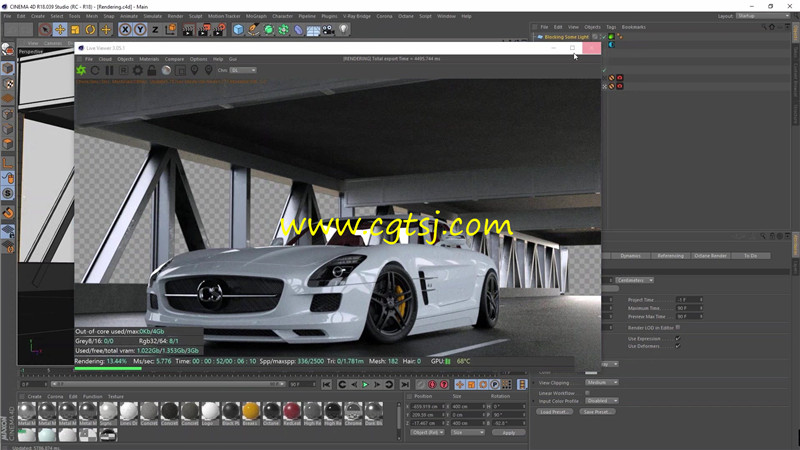Click Render View clapperboard icon
Image resolution: width=800 pixels, height=450 pixels.
click(188, 30)
